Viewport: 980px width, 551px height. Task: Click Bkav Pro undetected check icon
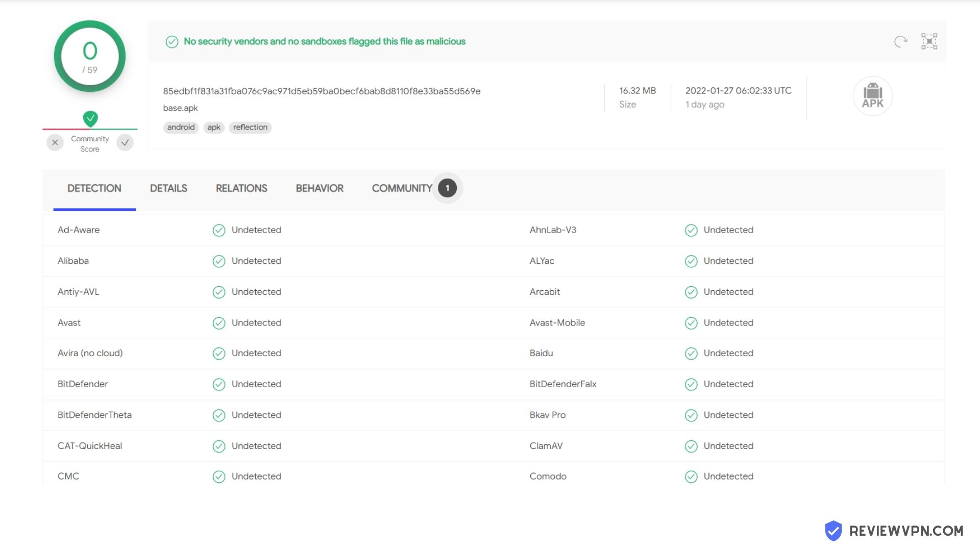click(x=691, y=415)
